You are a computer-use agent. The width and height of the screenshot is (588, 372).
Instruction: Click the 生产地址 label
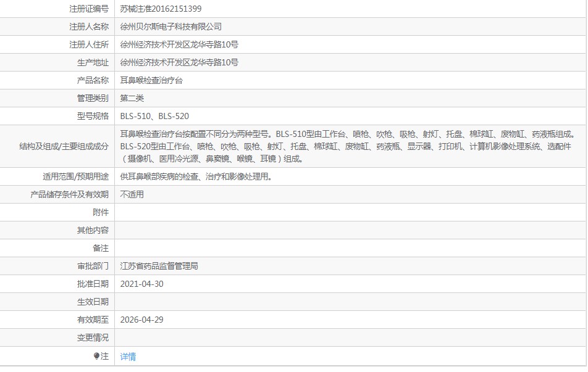tap(93, 62)
